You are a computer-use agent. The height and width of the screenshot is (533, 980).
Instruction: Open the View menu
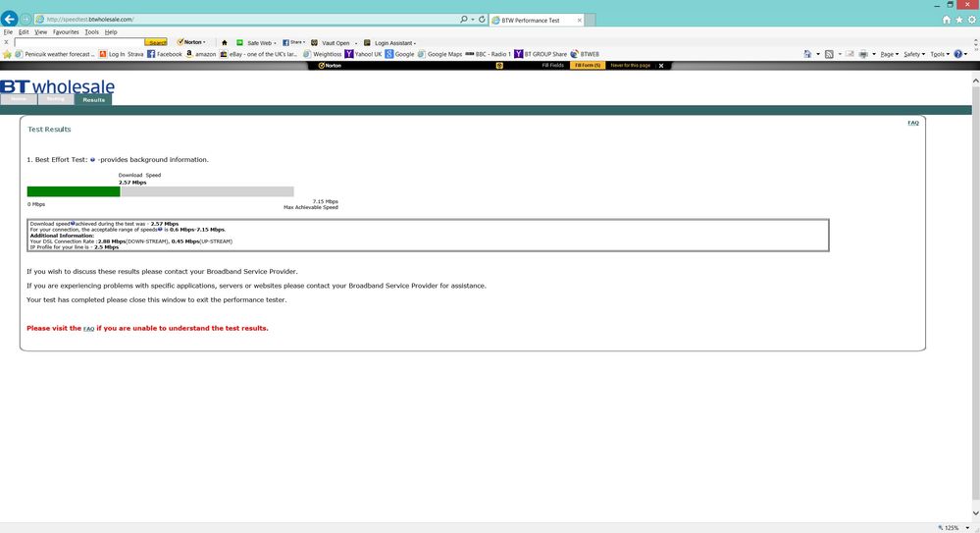pos(40,32)
